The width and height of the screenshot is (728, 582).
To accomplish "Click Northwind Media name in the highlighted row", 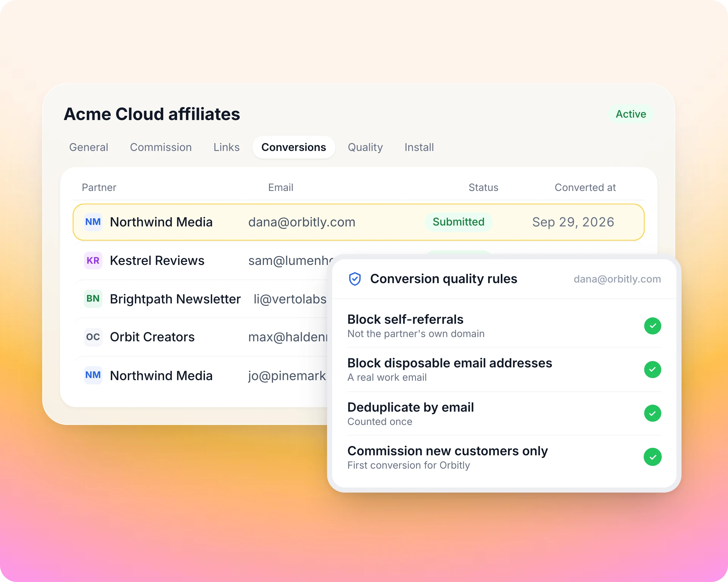I will tap(161, 222).
